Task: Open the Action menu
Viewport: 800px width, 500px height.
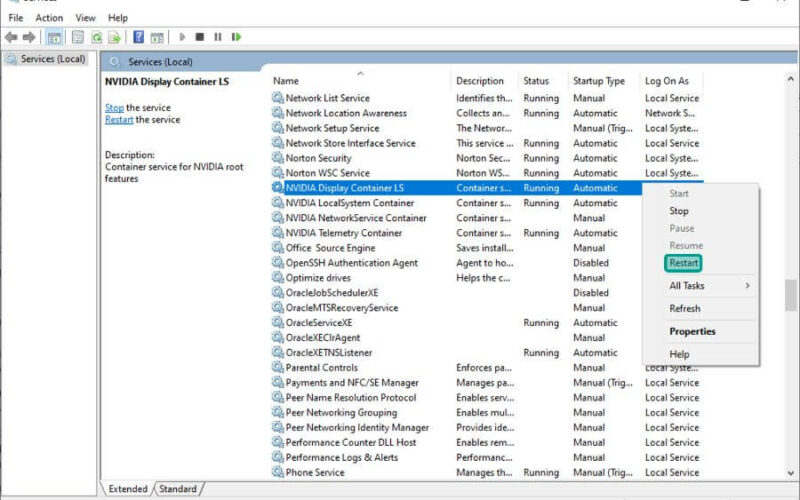Action: point(49,18)
